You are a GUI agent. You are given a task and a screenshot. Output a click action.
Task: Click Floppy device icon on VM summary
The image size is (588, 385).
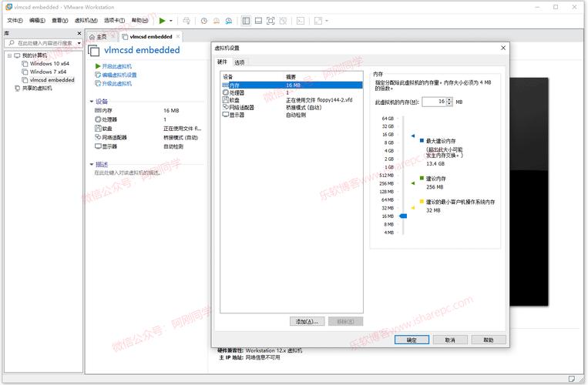tap(98, 129)
